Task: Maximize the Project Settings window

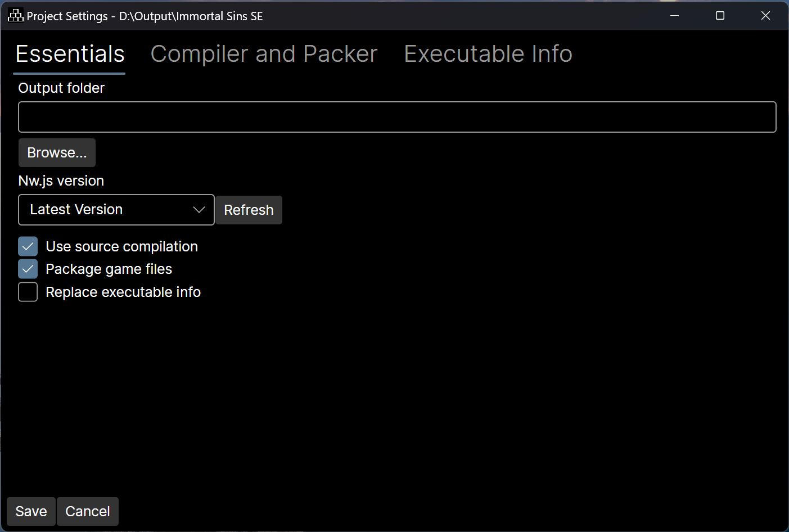Action: [x=720, y=16]
